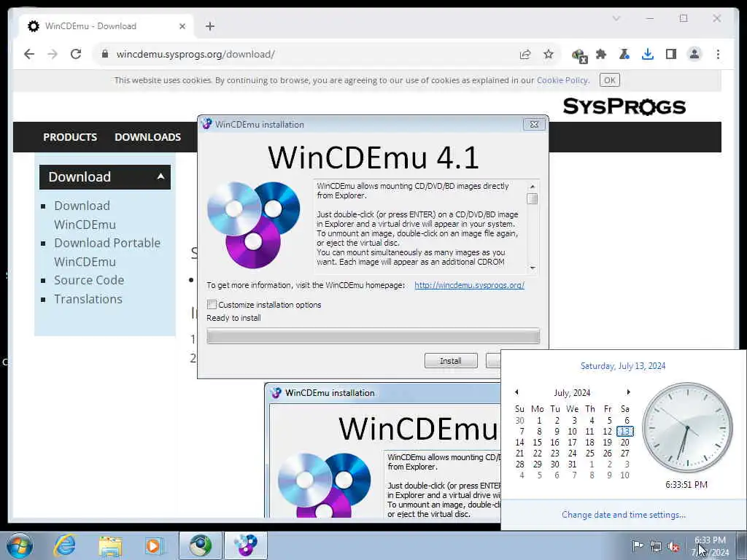This screenshot has width=747, height=560.
Task: Click the 6:33:51 PM digital time
Action: coord(686,485)
